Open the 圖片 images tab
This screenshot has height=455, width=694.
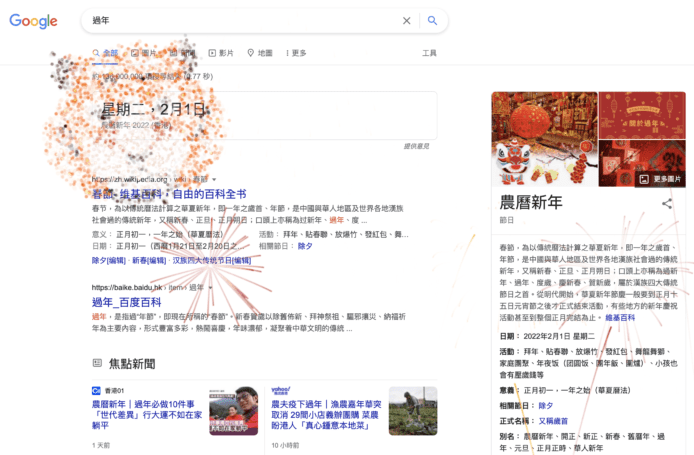[145, 53]
